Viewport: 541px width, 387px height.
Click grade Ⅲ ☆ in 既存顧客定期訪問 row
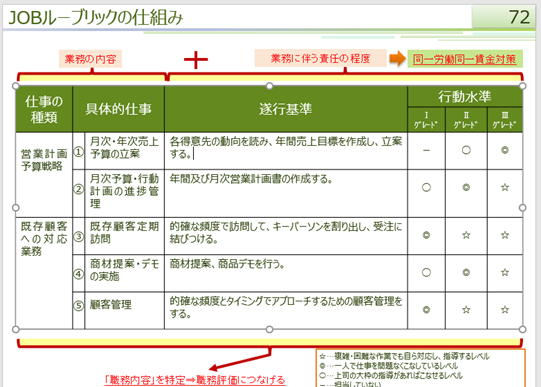tap(505, 235)
